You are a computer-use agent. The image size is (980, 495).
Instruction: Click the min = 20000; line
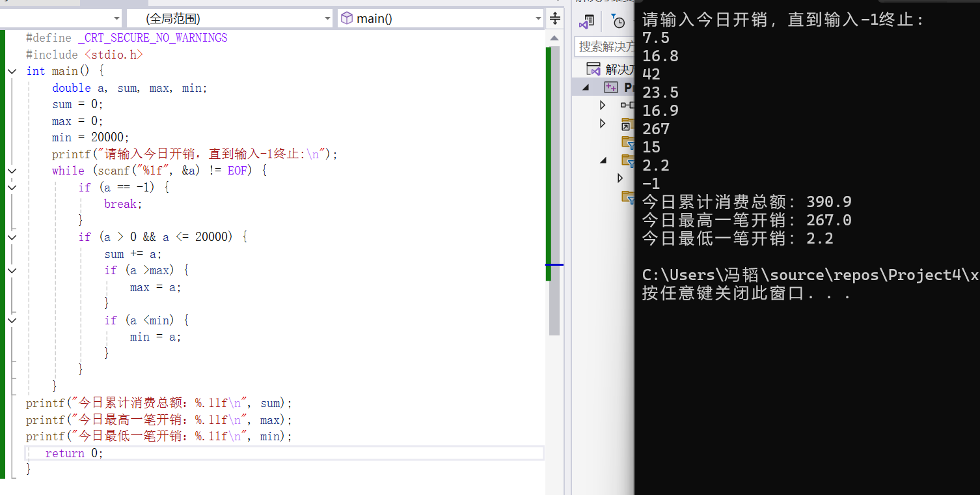tap(91, 137)
